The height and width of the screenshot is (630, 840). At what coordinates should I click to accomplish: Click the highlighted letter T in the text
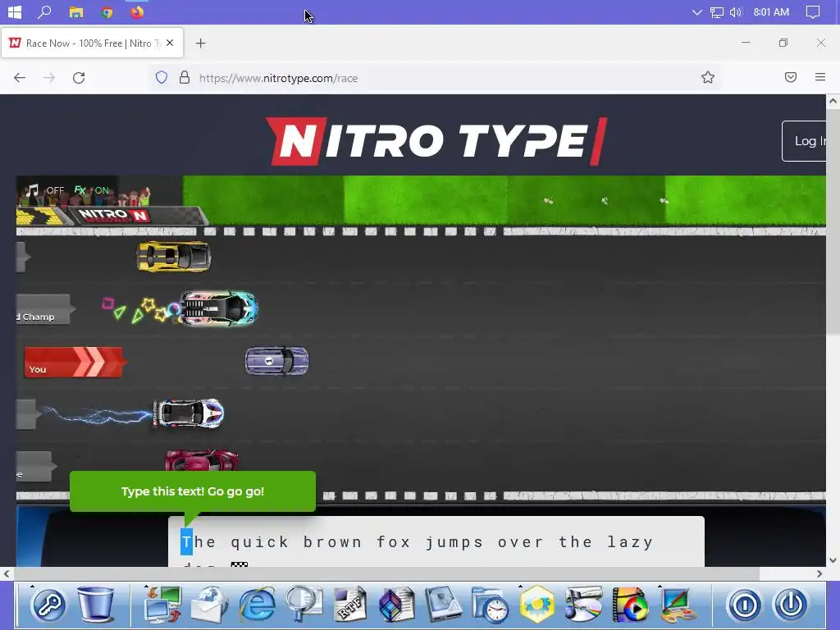(186, 541)
